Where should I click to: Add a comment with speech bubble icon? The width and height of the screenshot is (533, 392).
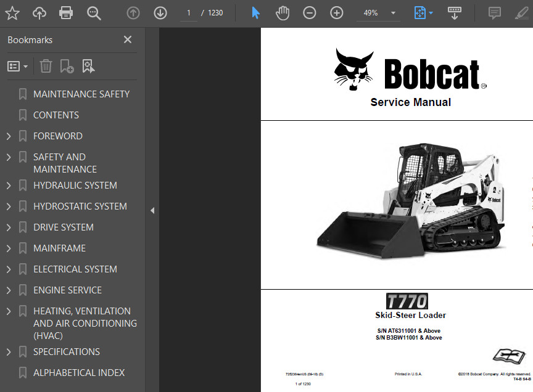coord(494,13)
